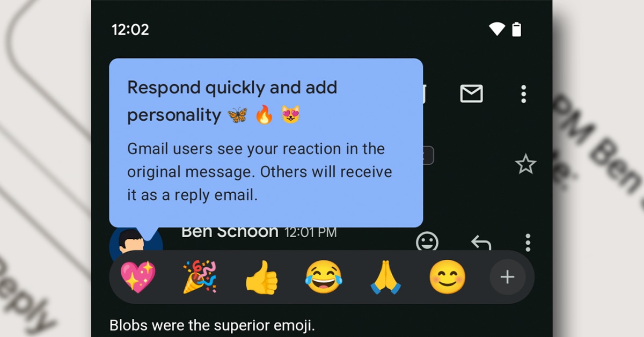Viewport: 644px width, 337px height.
Task: Open the add emoji reaction smiley icon
Action: click(x=427, y=241)
